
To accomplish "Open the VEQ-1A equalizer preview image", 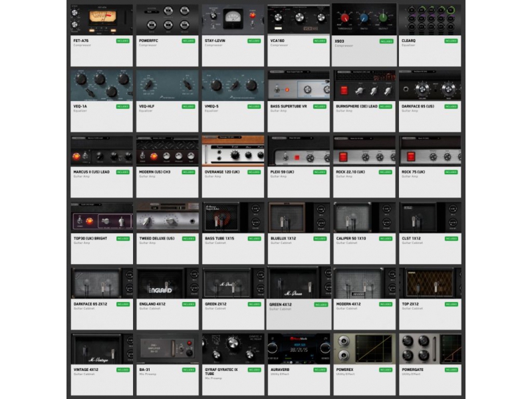I will tap(102, 86).
